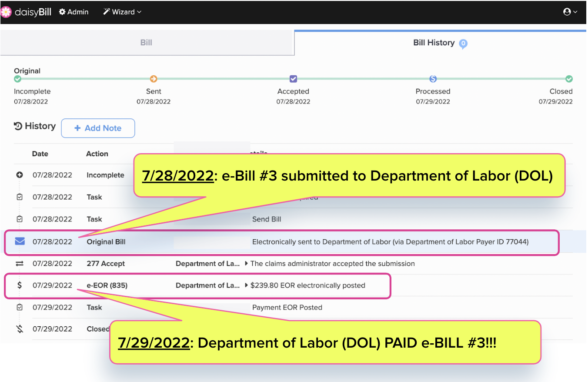Click the Incomplete stage check marker
The width and height of the screenshot is (588, 382).
click(x=17, y=79)
